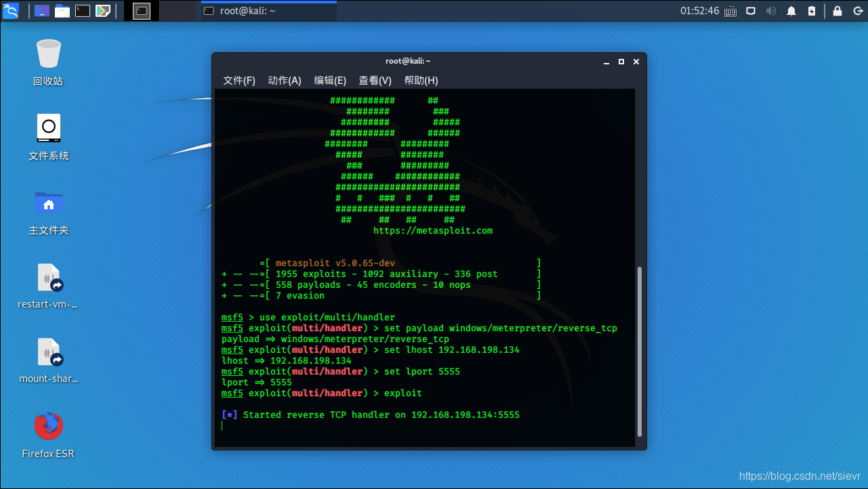The width and height of the screenshot is (868, 489).
Task: Click the show desktop panel icon
Action: pos(41,11)
